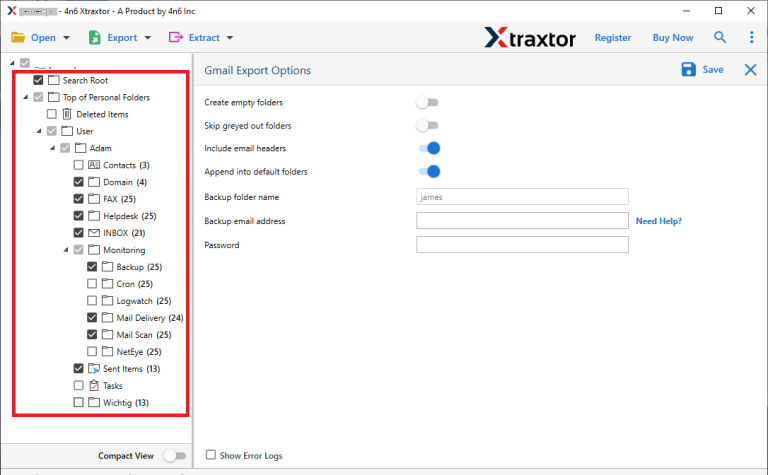This screenshot has height=475, width=768.
Task: Open the Export menu dropdown arrow
Action: [x=147, y=38]
